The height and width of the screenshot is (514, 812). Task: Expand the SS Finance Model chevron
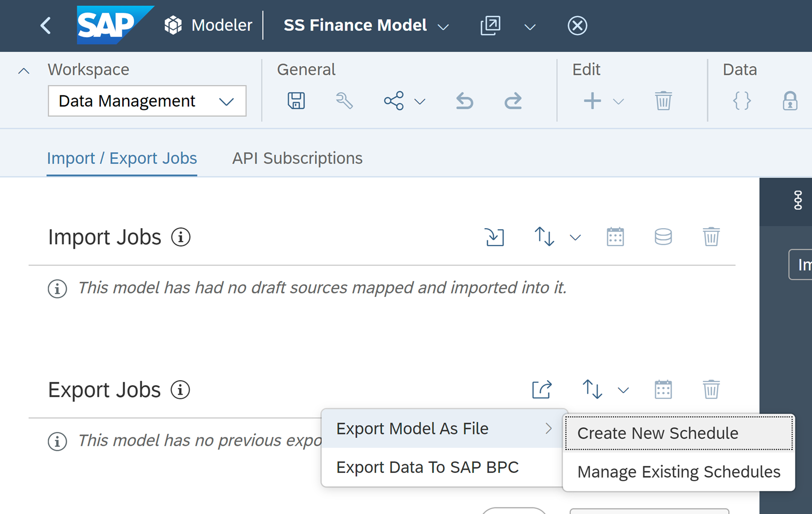(444, 27)
